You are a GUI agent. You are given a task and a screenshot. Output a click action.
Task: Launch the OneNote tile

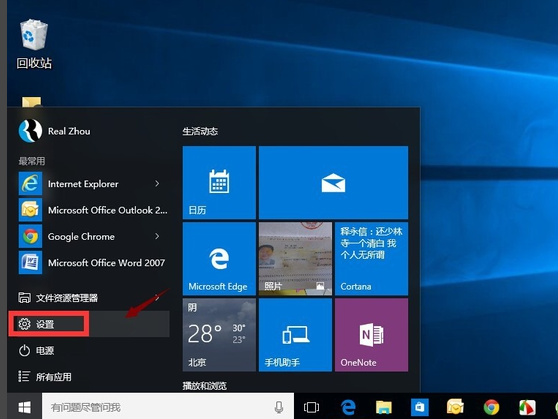(372, 335)
